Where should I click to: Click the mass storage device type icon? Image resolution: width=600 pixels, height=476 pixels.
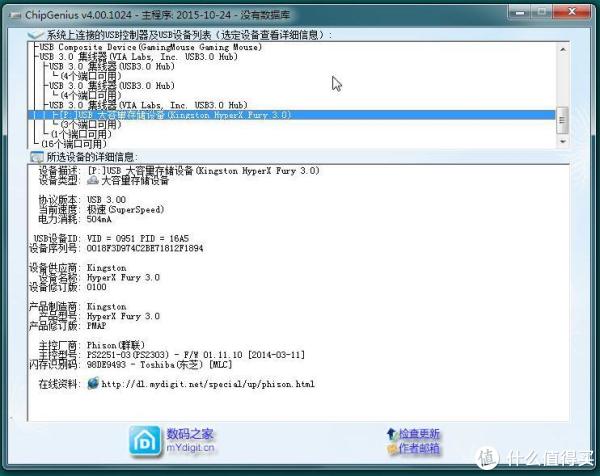click(x=93, y=180)
